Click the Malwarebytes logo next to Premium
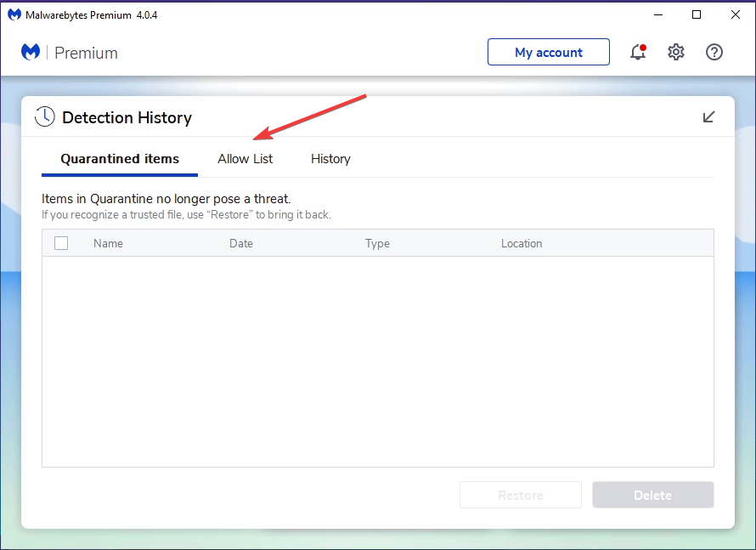Viewport: 756px width, 550px height. (x=31, y=52)
